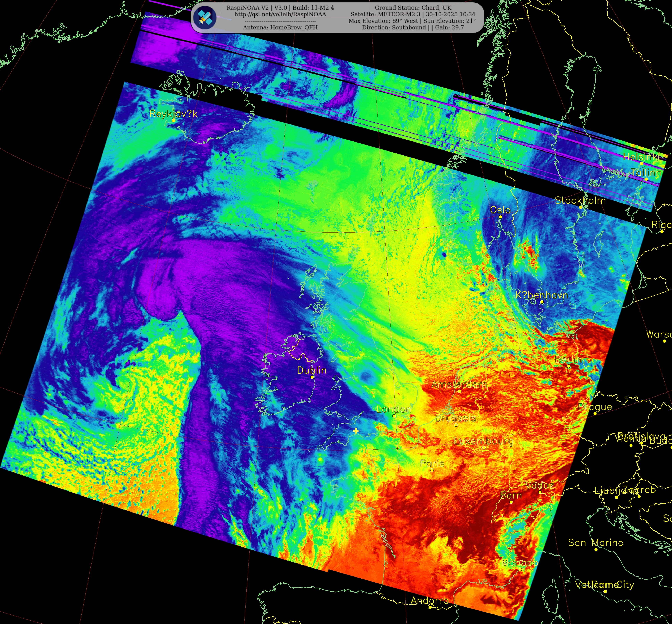Select the Prague city label
Image resolution: width=672 pixels, height=624 pixels.
click(x=595, y=407)
